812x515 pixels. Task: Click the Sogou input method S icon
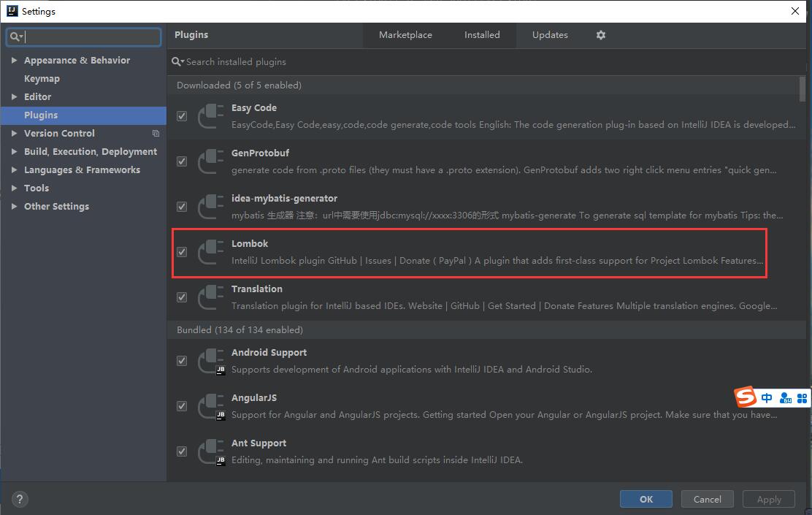[746, 397]
